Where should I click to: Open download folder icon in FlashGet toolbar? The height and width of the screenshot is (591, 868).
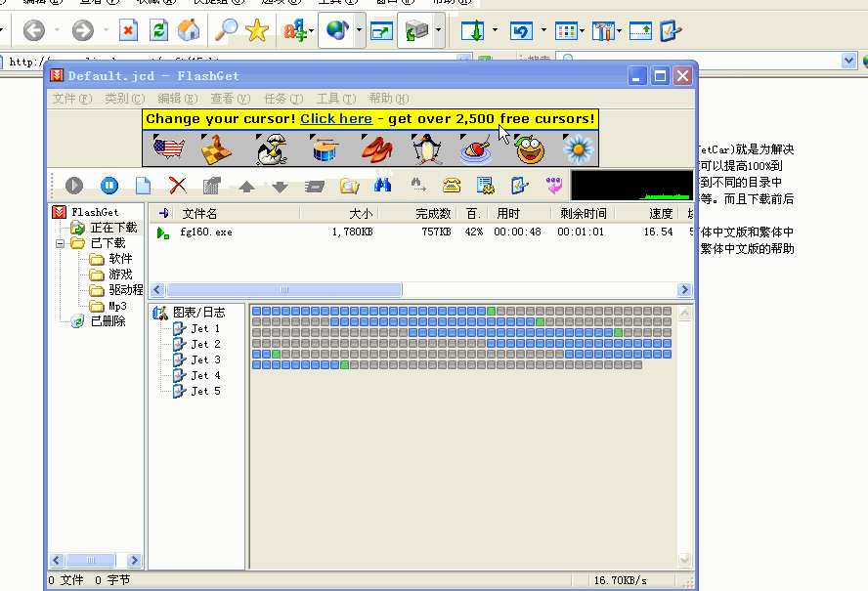click(349, 186)
